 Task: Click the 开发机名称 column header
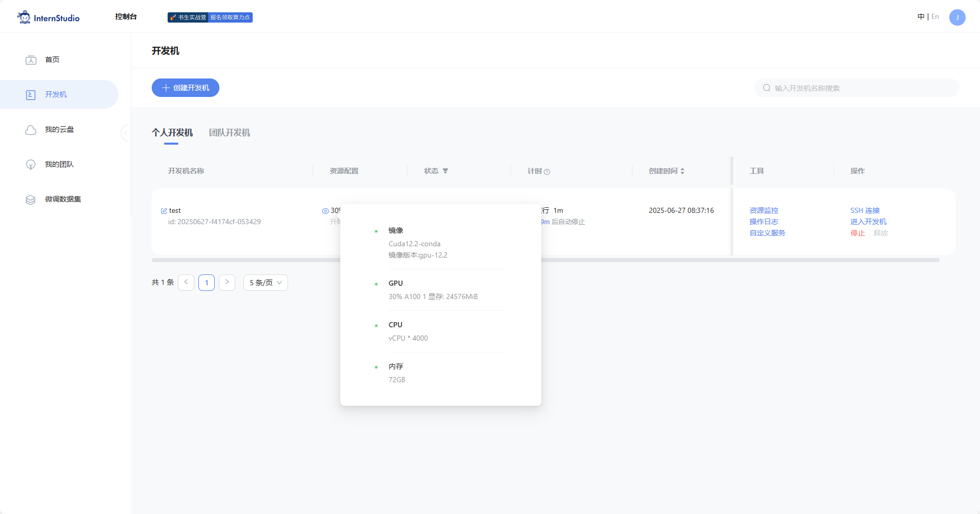click(x=186, y=171)
